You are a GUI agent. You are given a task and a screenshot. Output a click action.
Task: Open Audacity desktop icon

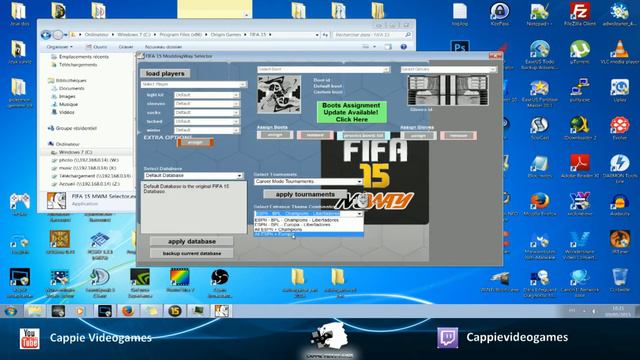point(620,204)
